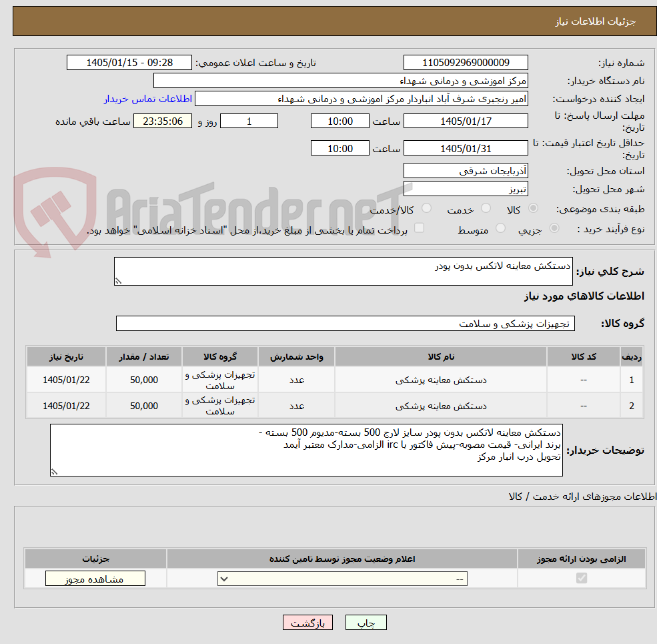Click the تاریخ نیاز column header
This screenshot has width=657, height=644.
point(66,356)
